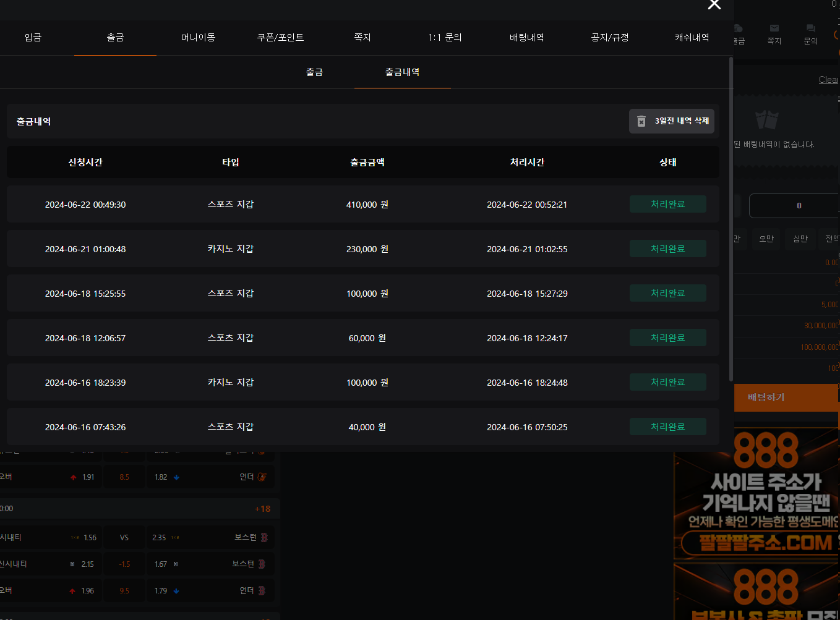The width and height of the screenshot is (840, 620).
Task: Click the bet amount input showing 0
Action: click(x=794, y=206)
